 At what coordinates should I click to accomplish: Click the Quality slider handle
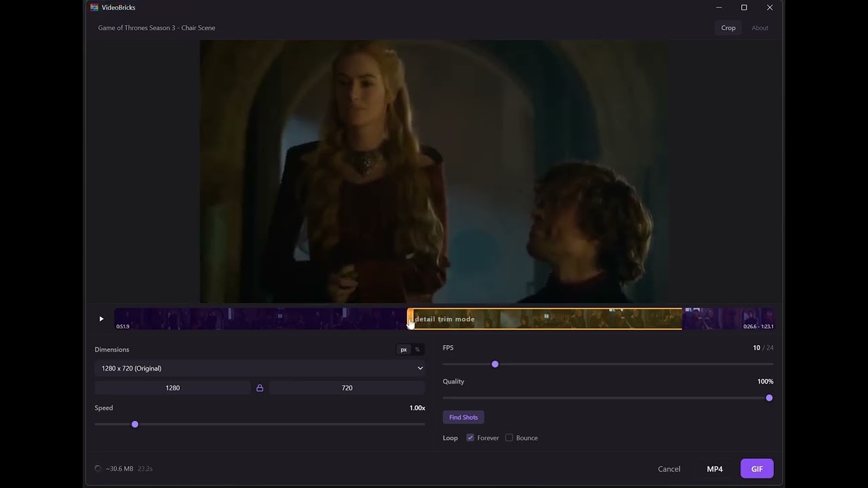(769, 398)
